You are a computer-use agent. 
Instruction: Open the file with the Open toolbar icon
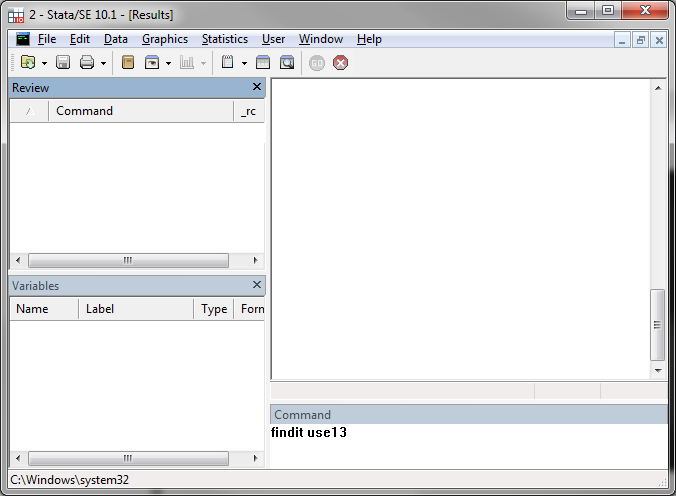point(28,63)
